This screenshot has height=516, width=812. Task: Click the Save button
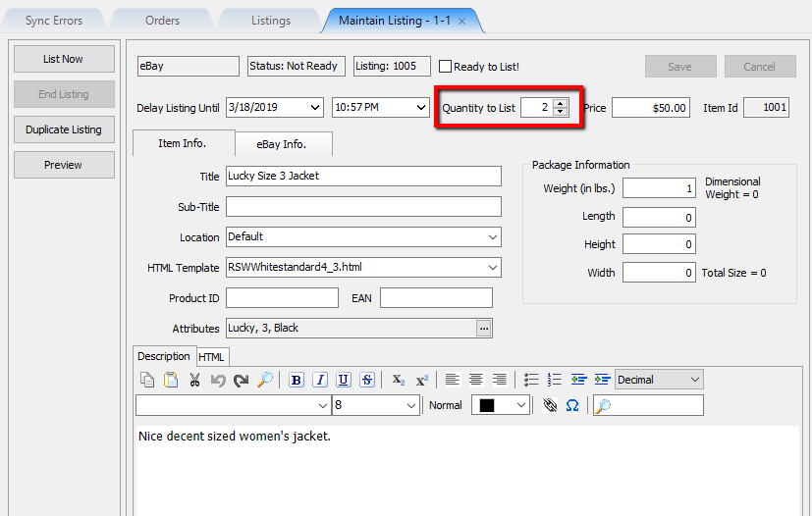tap(680, 67)
